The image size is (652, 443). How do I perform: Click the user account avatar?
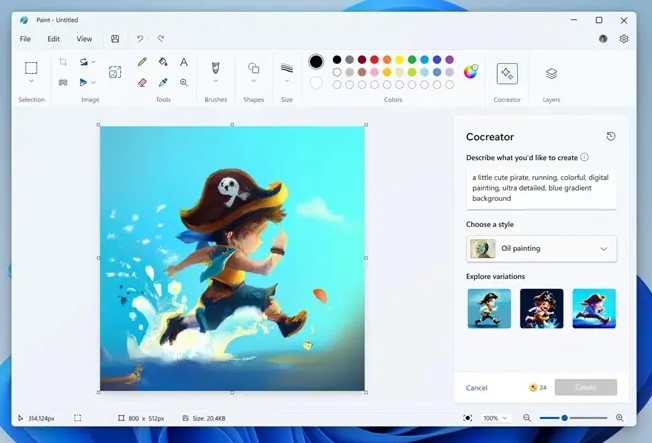[603, 39]
